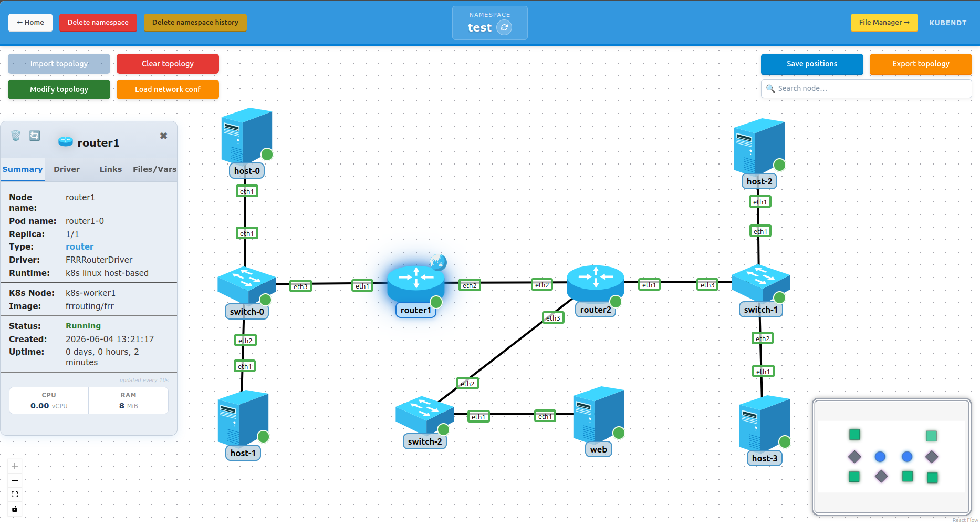Click the KUBENDT brand label
This screenshot has height=524, width=980.
(948, 23)
